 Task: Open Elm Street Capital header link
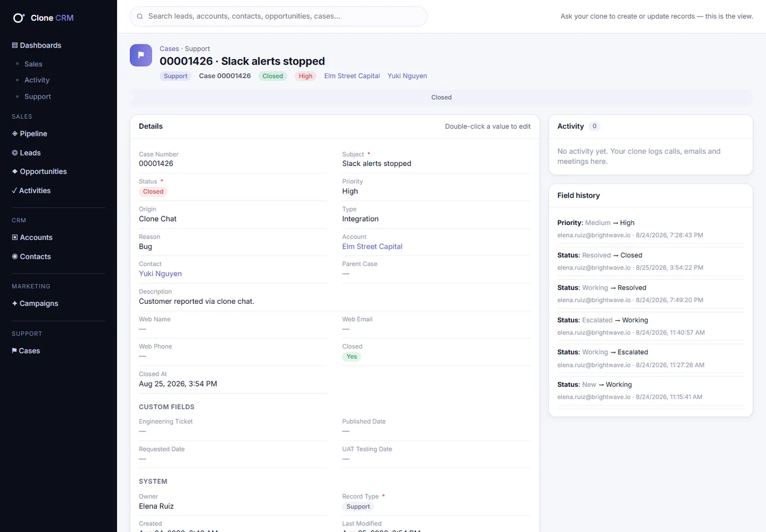coord(352,76)
